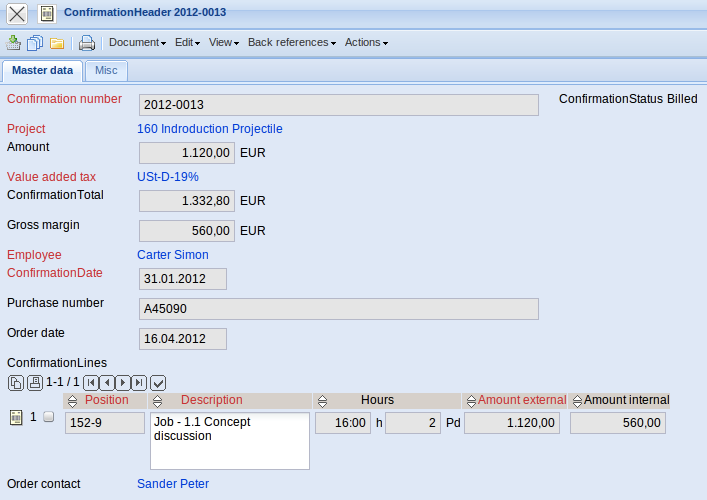Image resolution: width=707 pixels, height=500 pixels.
Task: Click the Position field 152-9
Action: click(105, 423)
